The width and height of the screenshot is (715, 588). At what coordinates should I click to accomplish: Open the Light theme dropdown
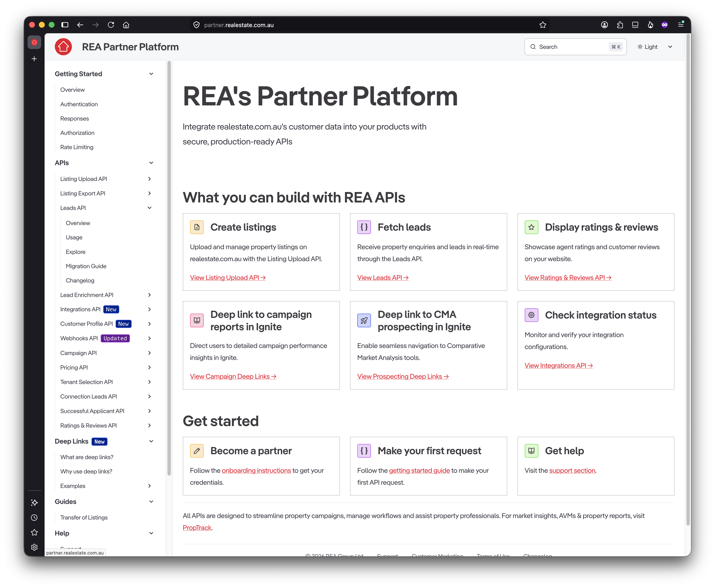pyautogui.click(x=655, y=47)
